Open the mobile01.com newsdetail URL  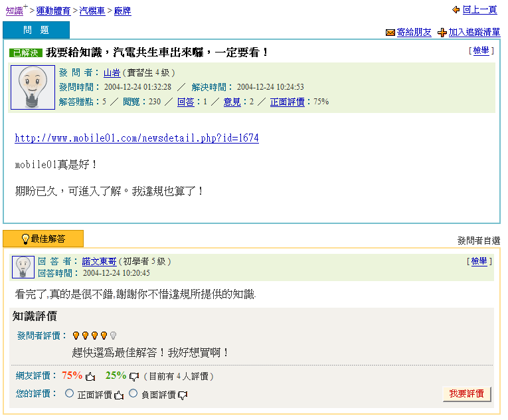[x=137, y=138]
